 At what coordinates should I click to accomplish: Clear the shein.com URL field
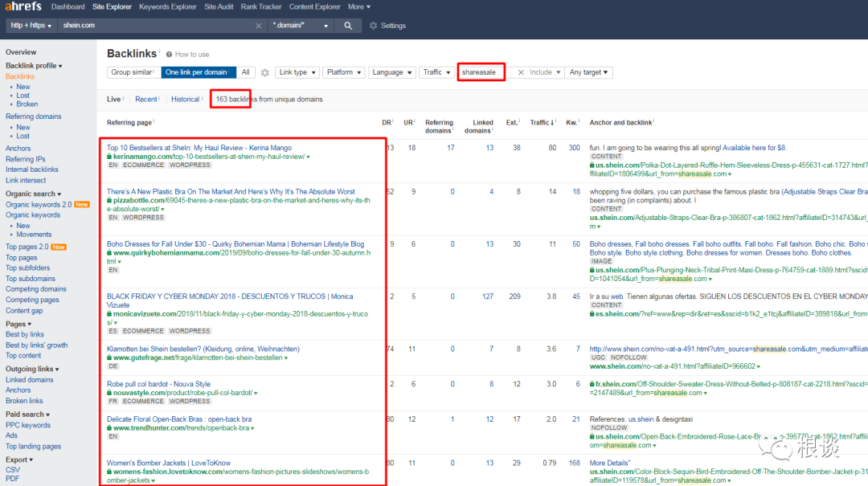(259, 26)
